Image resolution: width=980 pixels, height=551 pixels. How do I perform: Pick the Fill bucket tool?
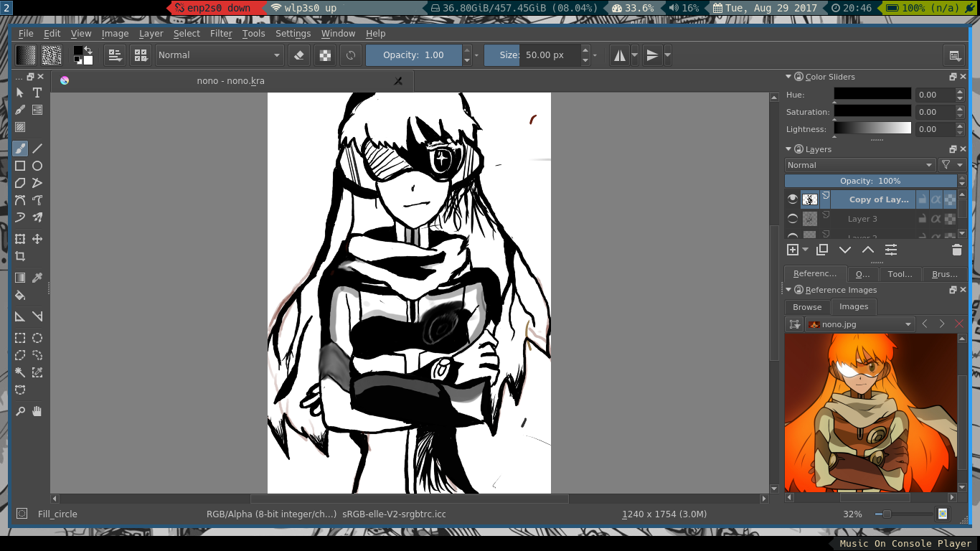(20, 295)
